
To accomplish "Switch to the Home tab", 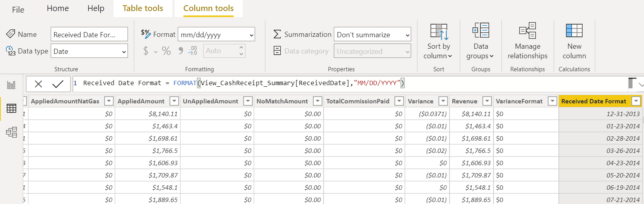I will (58, 8).
